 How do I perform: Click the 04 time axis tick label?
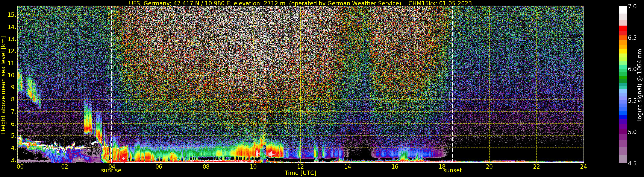pyautogui.click(x=112, y=166)
